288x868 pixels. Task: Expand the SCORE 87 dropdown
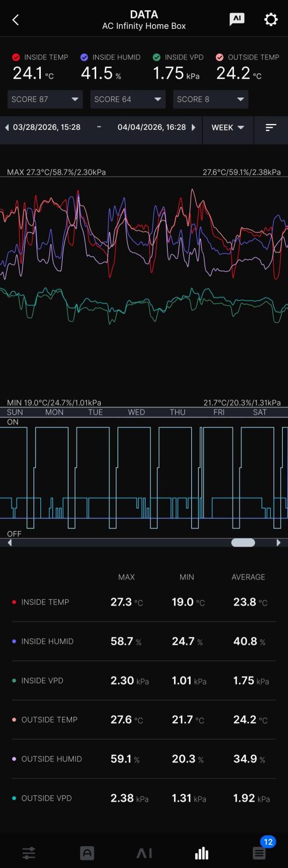click(45, 99)
